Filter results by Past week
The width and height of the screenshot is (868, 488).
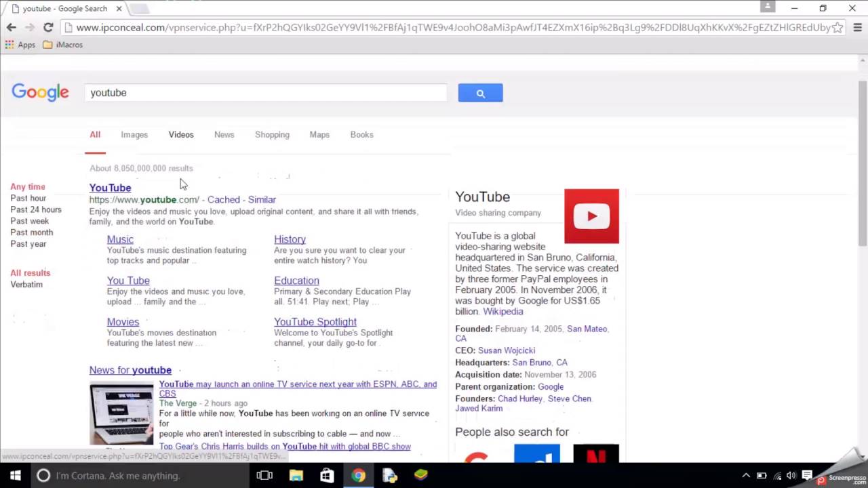click(x=30, y=221)
